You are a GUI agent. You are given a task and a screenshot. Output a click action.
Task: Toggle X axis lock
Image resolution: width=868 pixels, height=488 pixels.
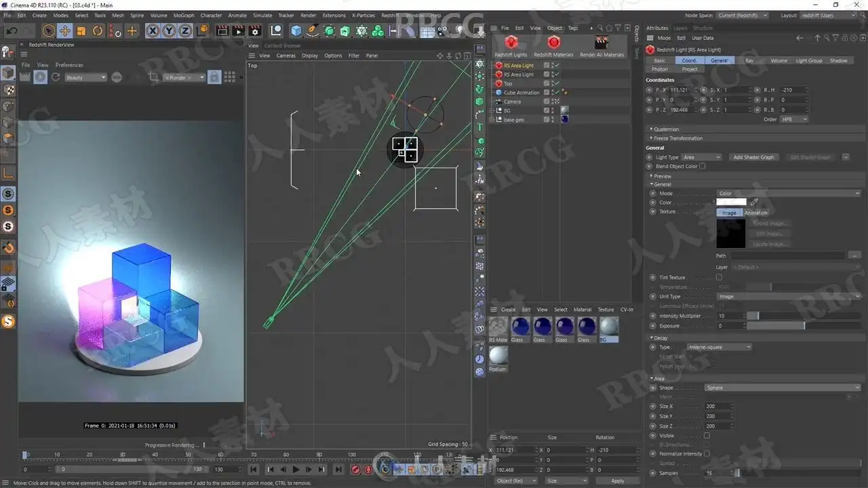click(153, 30)
